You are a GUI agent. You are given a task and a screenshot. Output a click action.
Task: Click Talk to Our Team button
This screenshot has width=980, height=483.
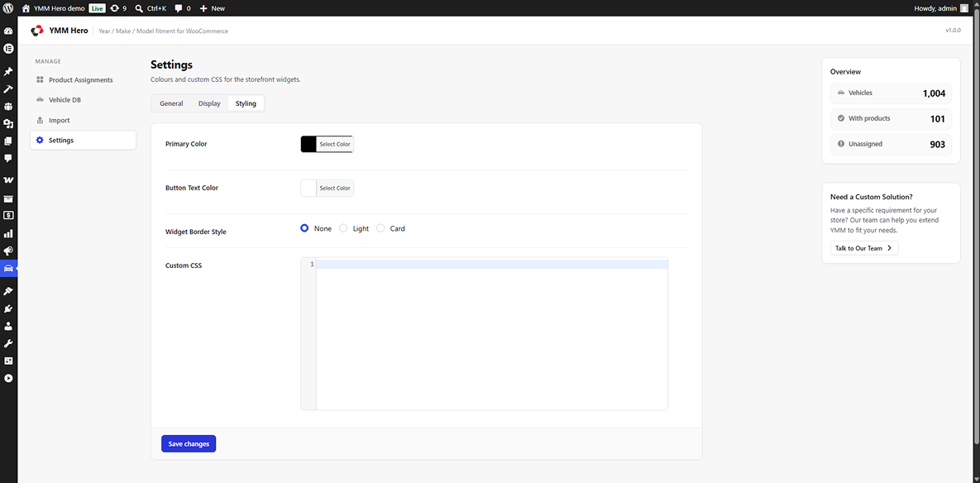pyautogui.click(x=864, y=248)
